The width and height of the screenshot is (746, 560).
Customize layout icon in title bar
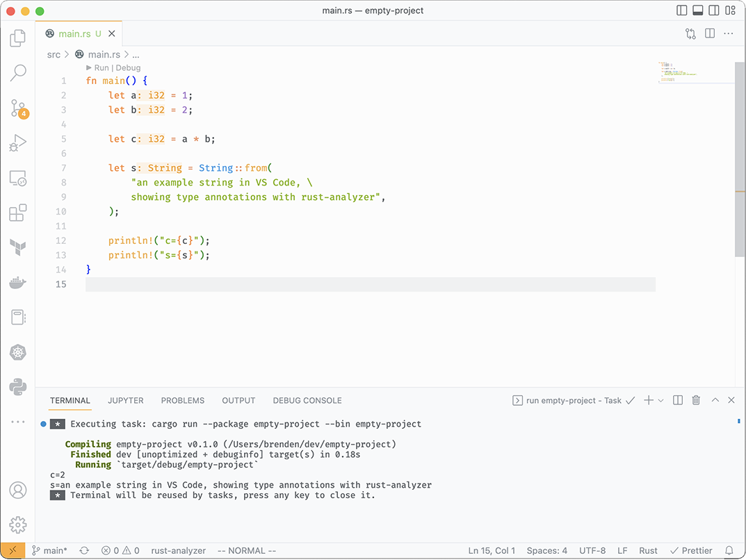[730, 10]
